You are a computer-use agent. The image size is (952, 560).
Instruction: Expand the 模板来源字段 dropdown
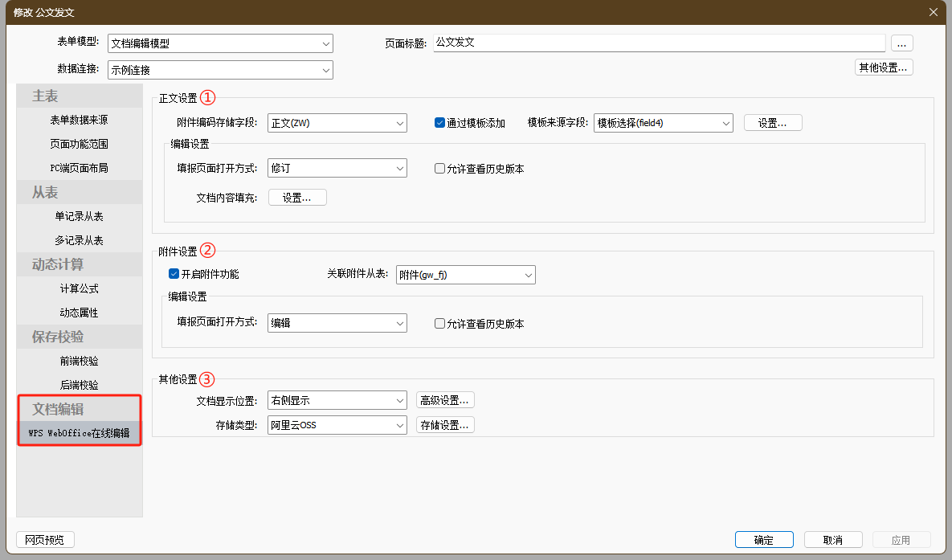tap(664, 123)
